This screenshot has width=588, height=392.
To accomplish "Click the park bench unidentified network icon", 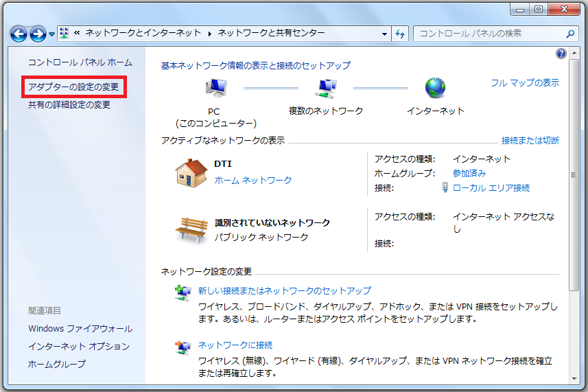I will [x=191, y=230].
